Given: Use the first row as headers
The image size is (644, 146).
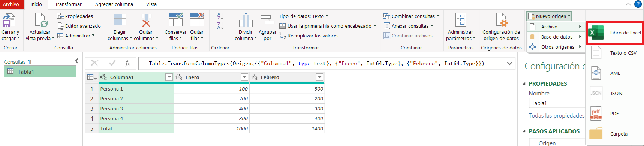Looking at the screenshot, I should coord(328,26).
